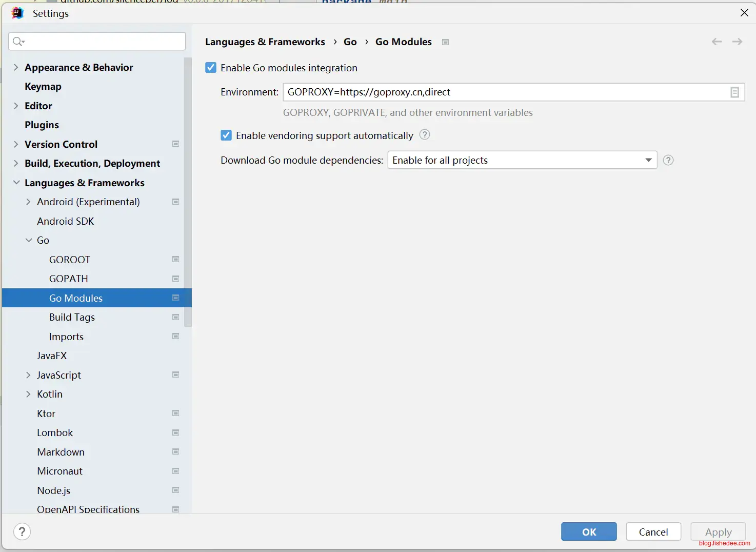Click the forward navigation arrow

737,42
